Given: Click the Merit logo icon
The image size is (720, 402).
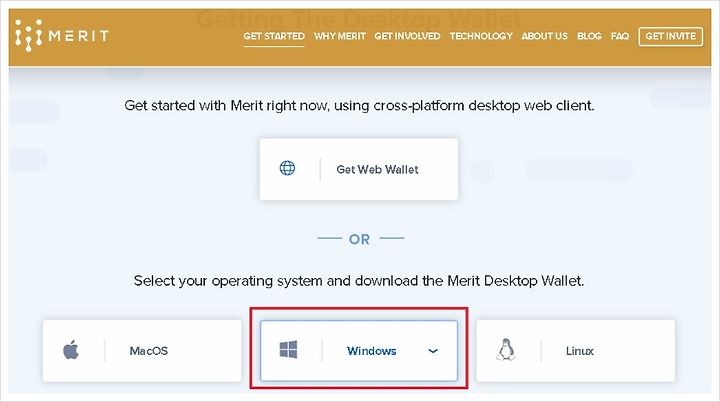Looking at the screenshot, I should click(x=28, y=35).
